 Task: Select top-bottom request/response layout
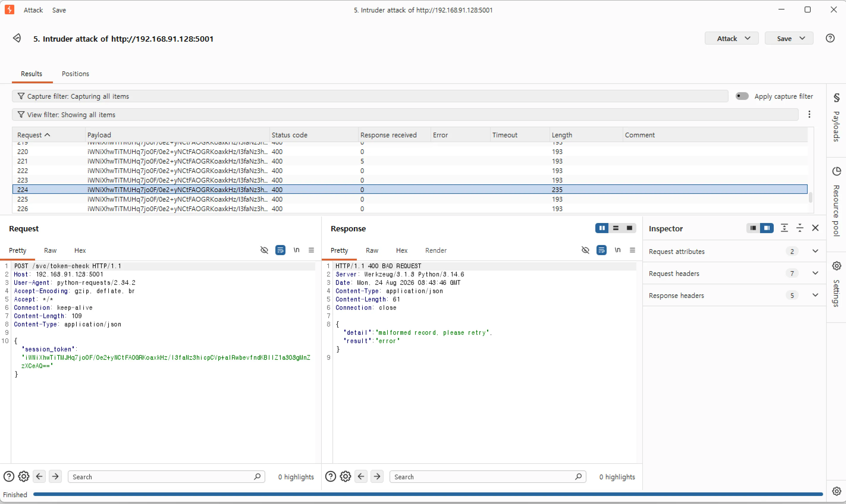(x=616, y=228)
